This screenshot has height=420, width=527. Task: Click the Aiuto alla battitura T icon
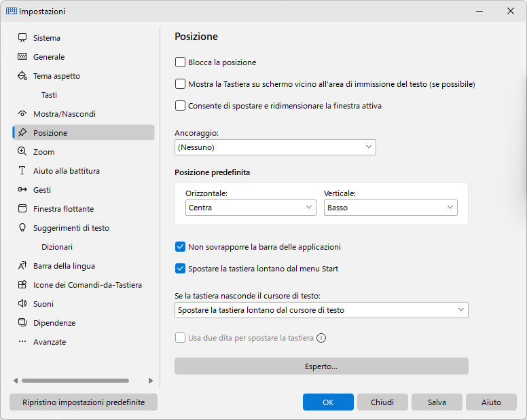click(22, 170)
